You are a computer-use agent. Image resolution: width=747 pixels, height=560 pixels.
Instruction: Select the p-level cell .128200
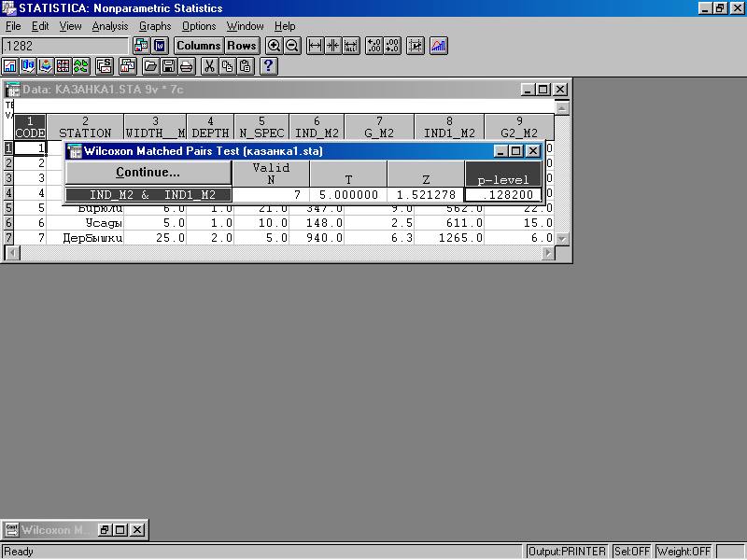coord(503,194)
